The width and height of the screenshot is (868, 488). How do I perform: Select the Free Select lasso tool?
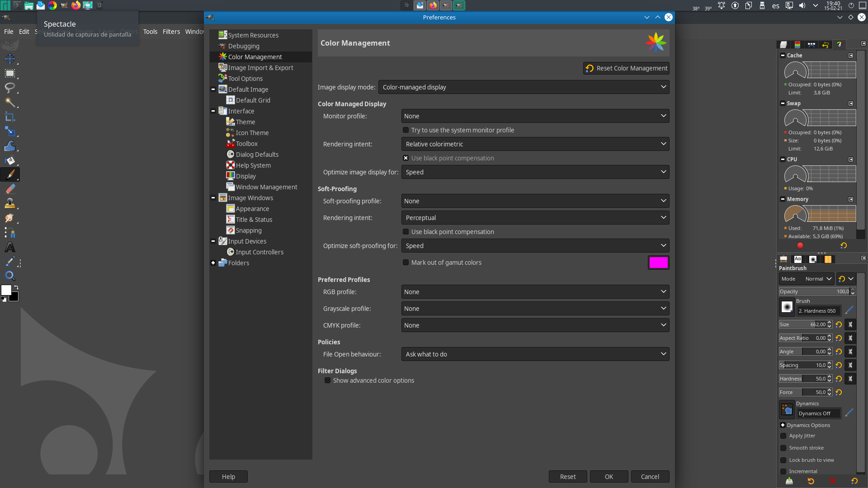coord(10,88)
